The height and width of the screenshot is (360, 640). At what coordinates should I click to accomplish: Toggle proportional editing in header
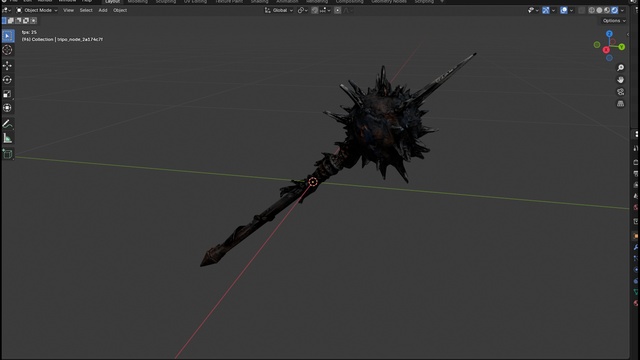[338, 10]
